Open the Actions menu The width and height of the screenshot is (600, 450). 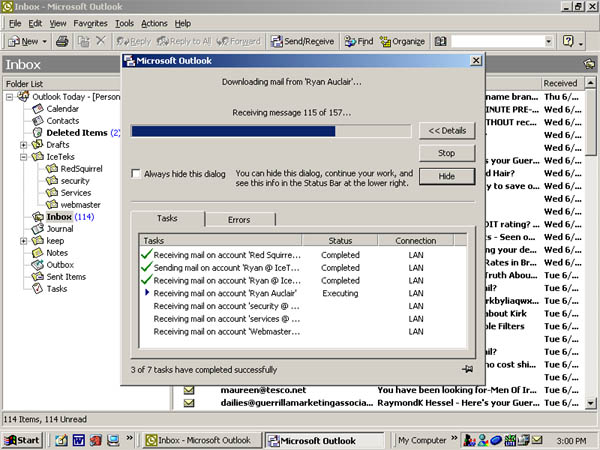pos(154,23)
